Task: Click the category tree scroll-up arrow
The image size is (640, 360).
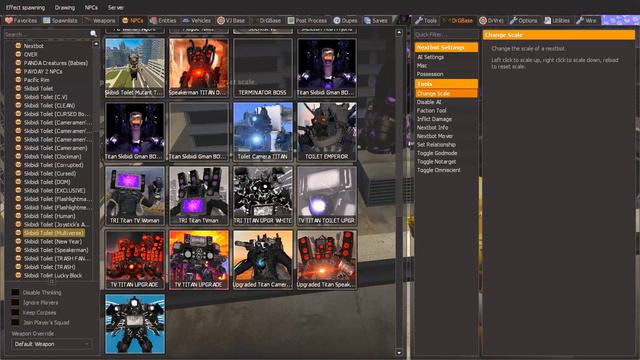Action: (96, 43)
